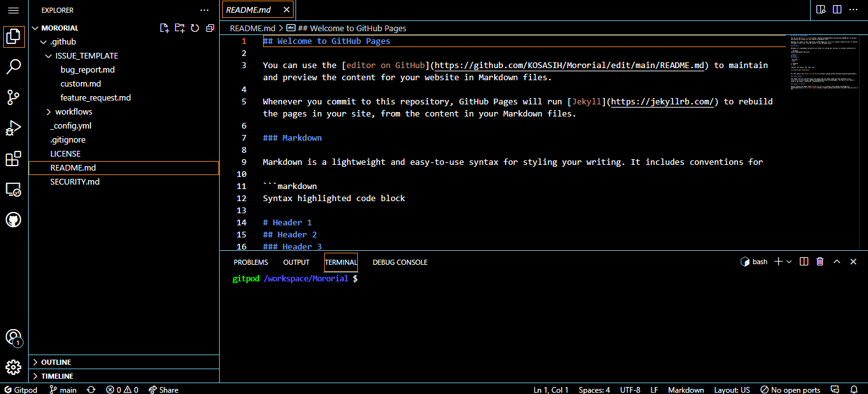Image resolution: width=868 pixels, height=394 pixels.
Task: Open Markdown preview to the side
Action: coord(822,10)
